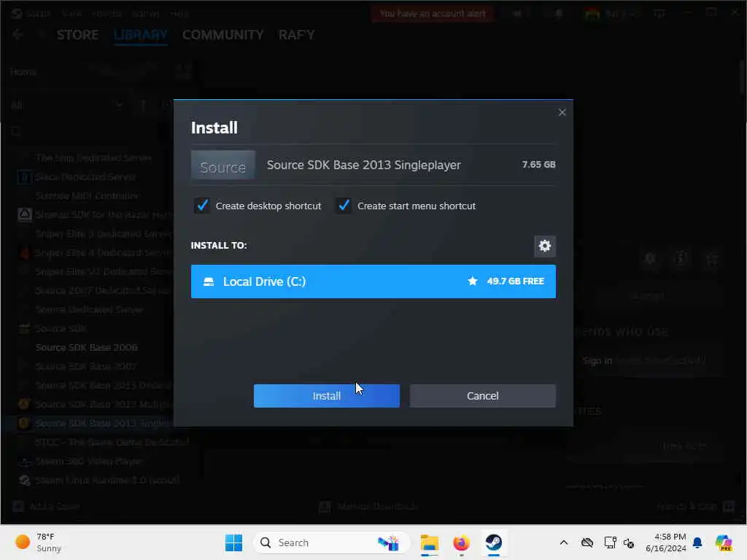
Task: Open the weather widget showing 78°F Sunny
Action: click(x=39, y=542)
